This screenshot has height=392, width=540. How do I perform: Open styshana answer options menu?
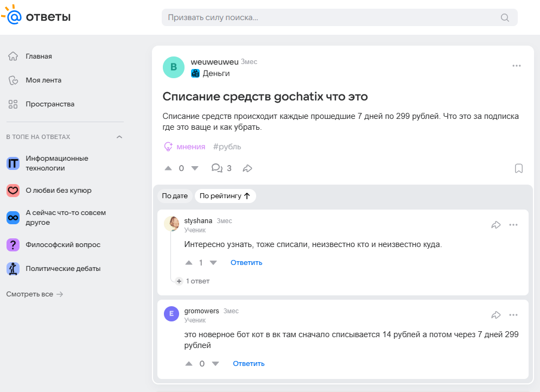[513, 225]
